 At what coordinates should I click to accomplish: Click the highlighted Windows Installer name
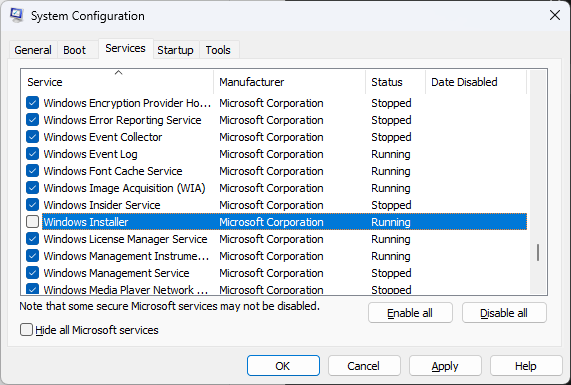coord(86,222)
